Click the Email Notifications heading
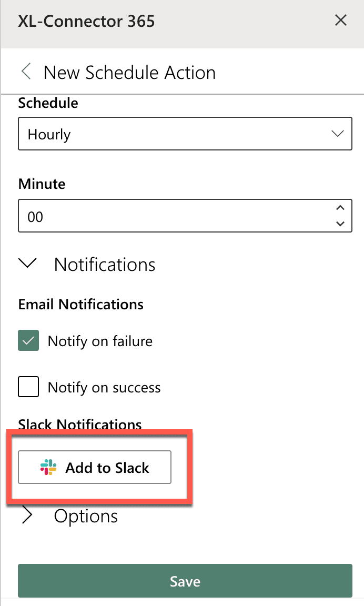This screenshot has width=364, height=606. (x=80, y=304)
